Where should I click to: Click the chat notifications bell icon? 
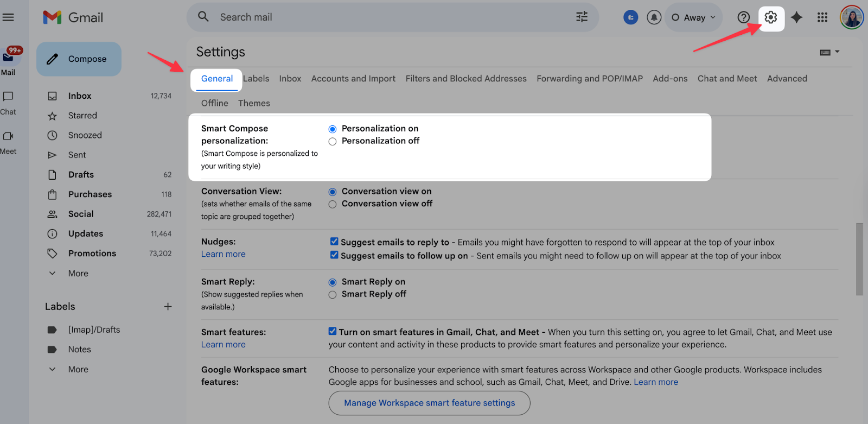pyautogui.click(x=654, y=17)
